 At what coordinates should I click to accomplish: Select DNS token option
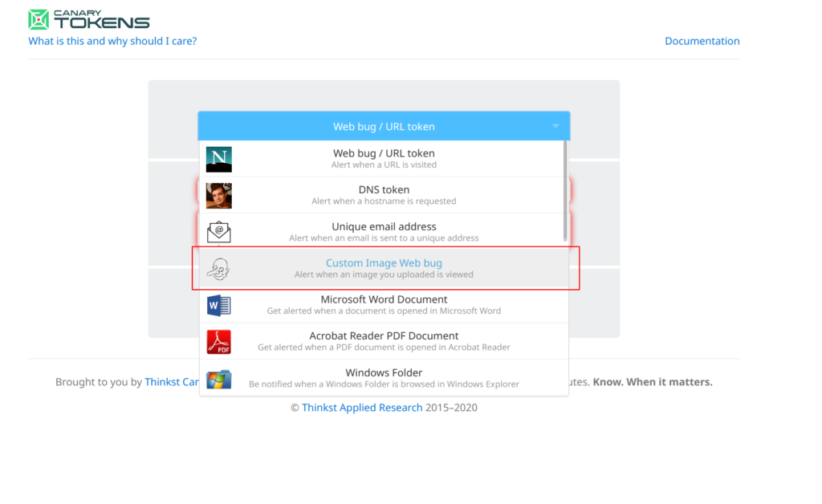click(384, 195)
